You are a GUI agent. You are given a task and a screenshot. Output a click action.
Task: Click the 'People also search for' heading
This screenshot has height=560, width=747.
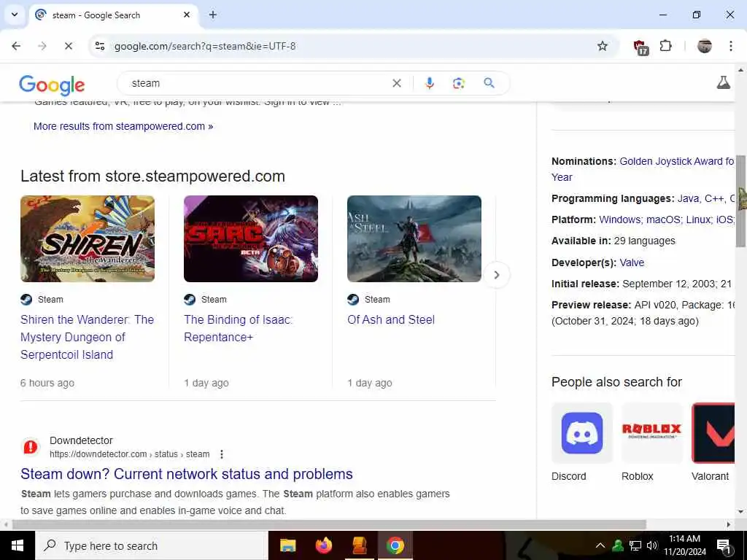pos(617,382)
